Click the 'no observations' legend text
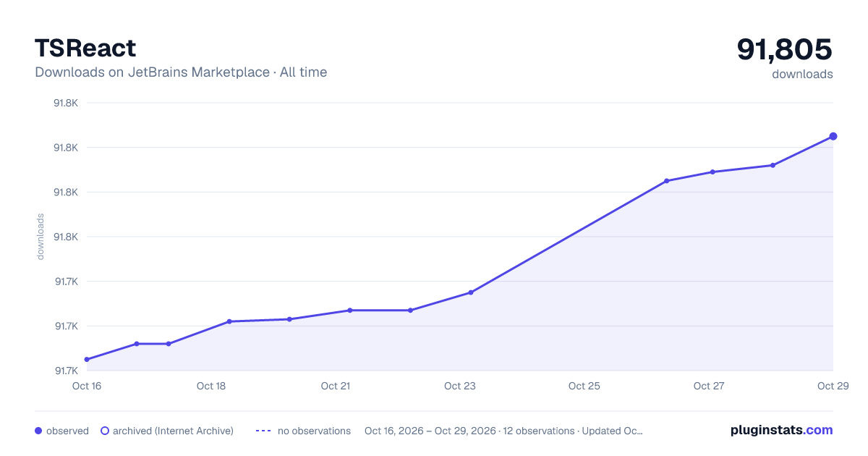 [x=314, y=431]
